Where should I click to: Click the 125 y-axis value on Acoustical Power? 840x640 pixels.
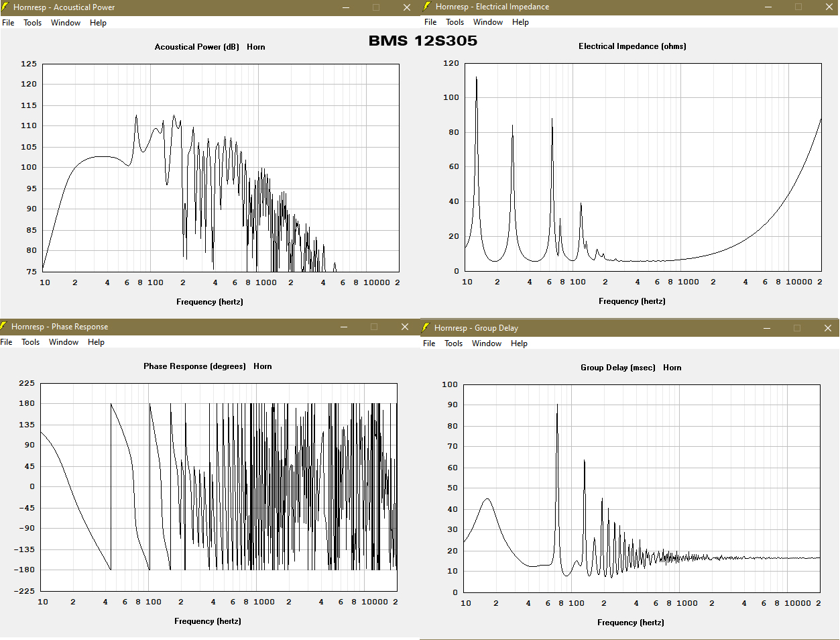29,64
